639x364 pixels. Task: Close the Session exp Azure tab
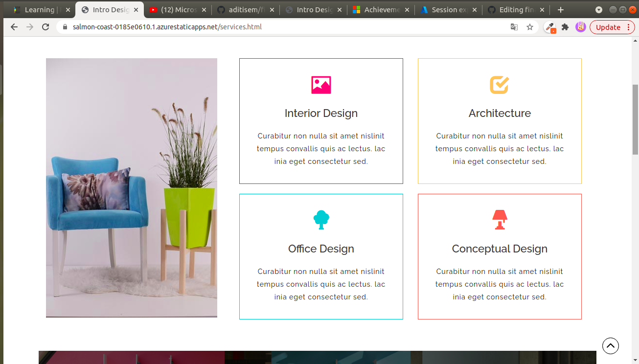[x=474, y=10]
